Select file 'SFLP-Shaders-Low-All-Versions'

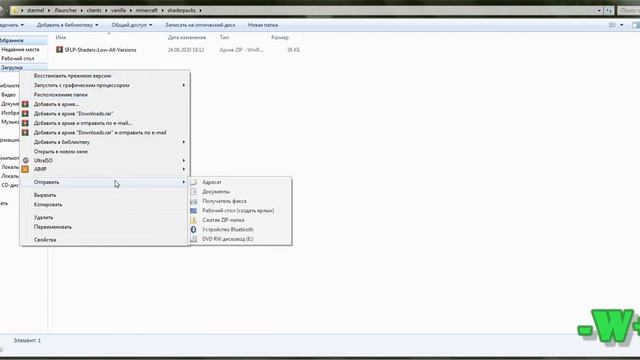point(100,50)
